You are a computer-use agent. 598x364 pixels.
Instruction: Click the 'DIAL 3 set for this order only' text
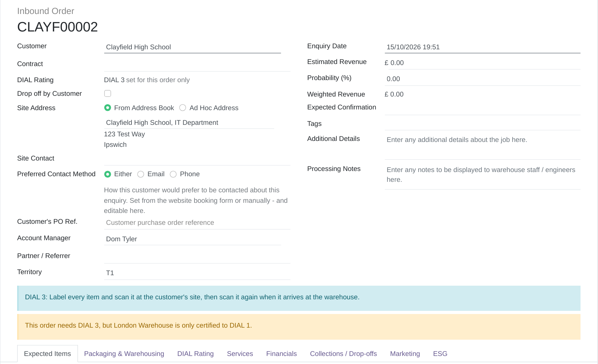click(x=147, y=80)
